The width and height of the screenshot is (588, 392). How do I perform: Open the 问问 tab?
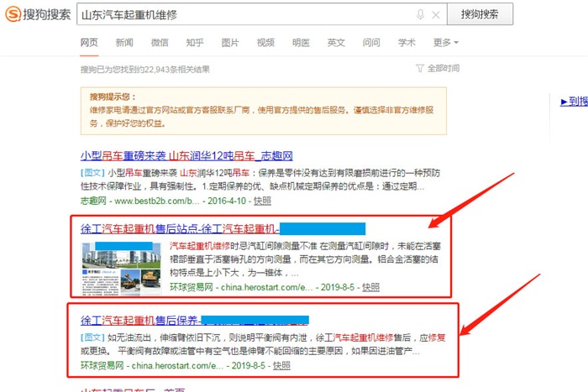click(x=371, y=43)
